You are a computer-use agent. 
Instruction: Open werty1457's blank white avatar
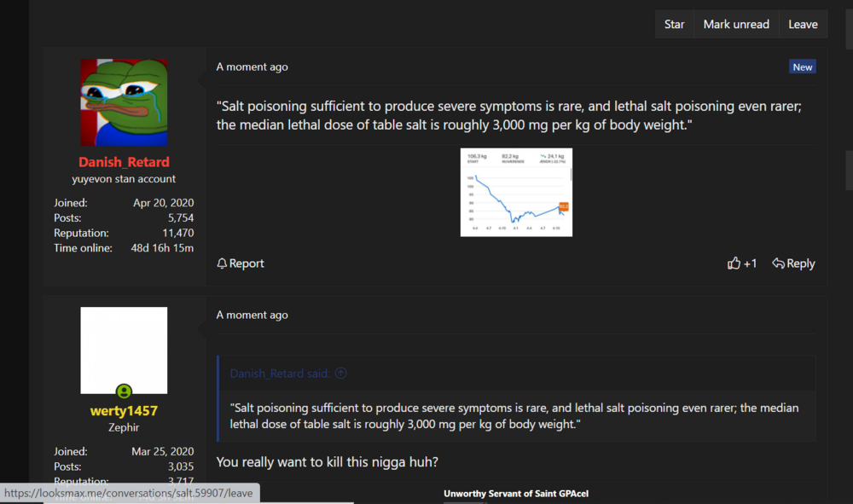(x=124, y=350)
